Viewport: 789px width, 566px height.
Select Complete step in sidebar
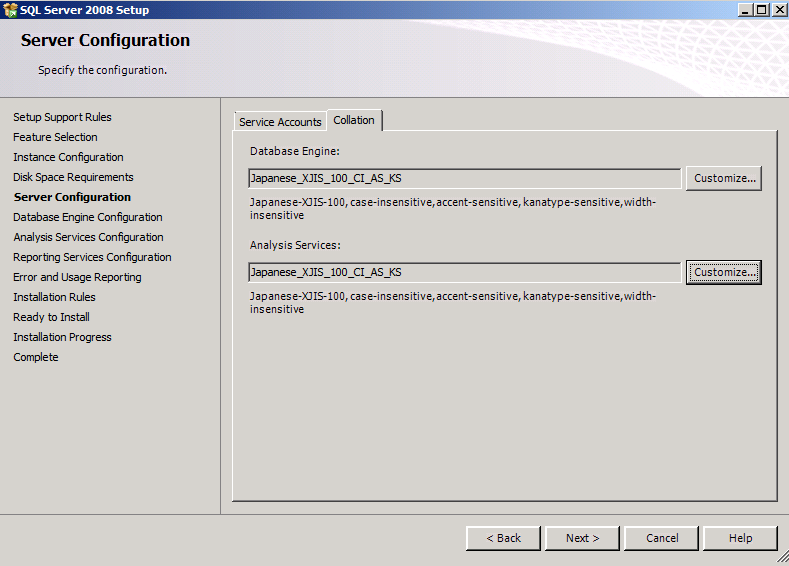[36, 357]
